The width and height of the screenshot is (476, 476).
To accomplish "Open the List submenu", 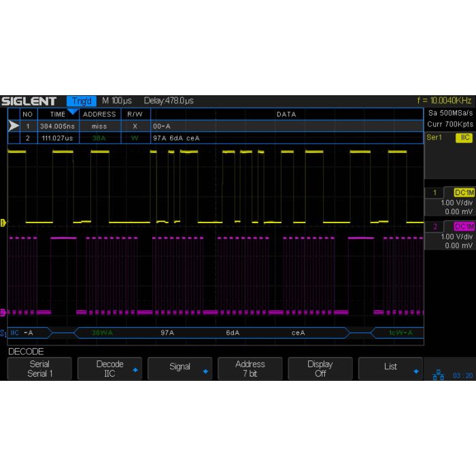I will click(390, 367).
